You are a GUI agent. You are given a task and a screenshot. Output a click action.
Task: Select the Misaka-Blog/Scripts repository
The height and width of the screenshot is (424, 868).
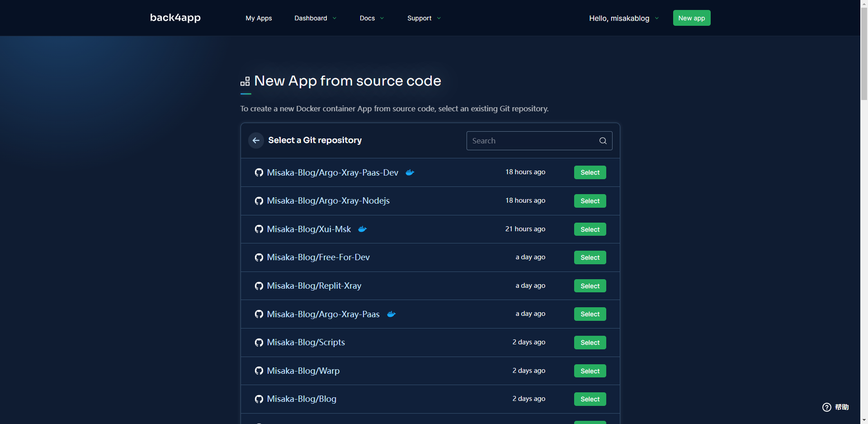(x=590, y=343)
